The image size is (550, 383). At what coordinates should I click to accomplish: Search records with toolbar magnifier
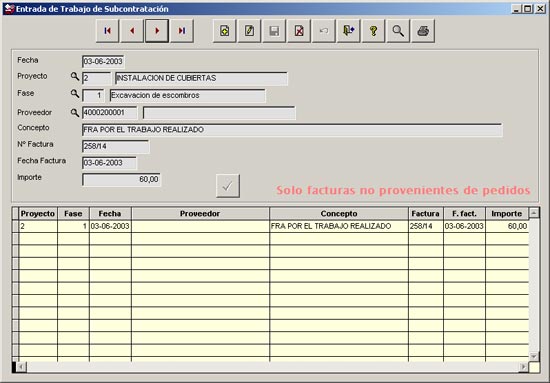point(398,31)
